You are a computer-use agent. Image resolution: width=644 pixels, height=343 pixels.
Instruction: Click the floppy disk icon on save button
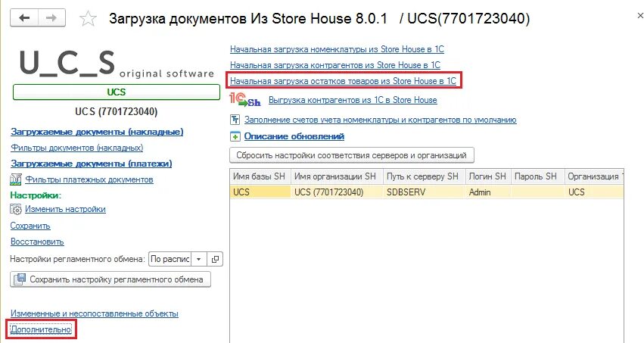[20, 279]
